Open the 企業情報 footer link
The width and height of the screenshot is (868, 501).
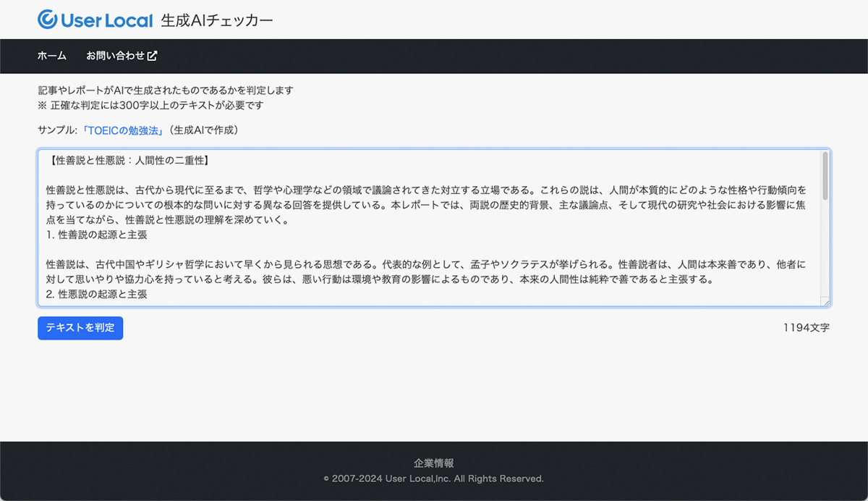coord(434,463)
